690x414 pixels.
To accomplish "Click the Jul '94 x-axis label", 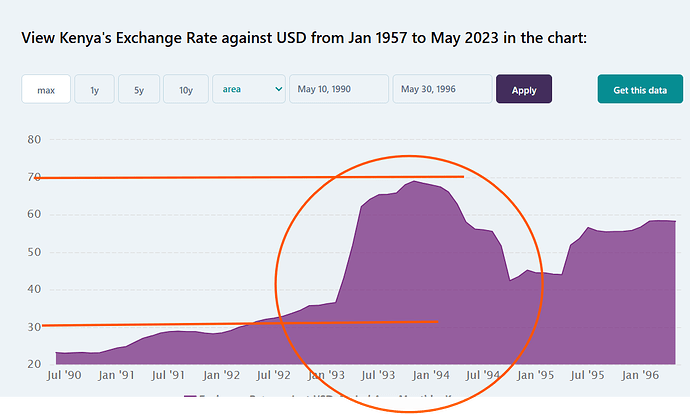I will (x=486, y=377).
